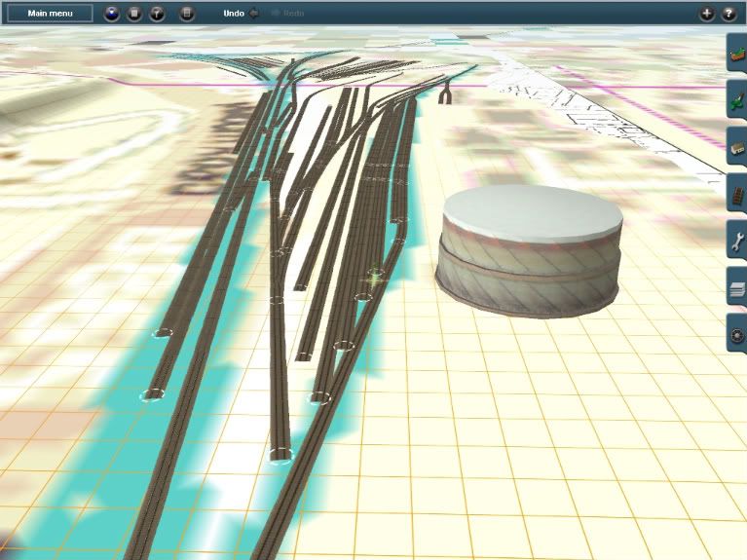Open the Paint tab with brush icon
747x560 pixels.
pyautogui.click(x=736, y=99)
